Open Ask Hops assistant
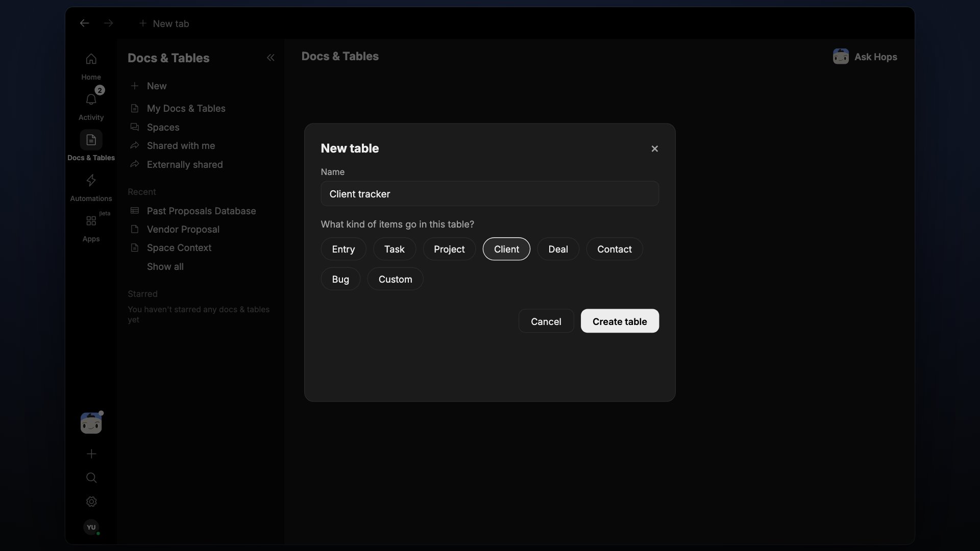The width and height of the screenshot is (980, 551). point(865,57)
